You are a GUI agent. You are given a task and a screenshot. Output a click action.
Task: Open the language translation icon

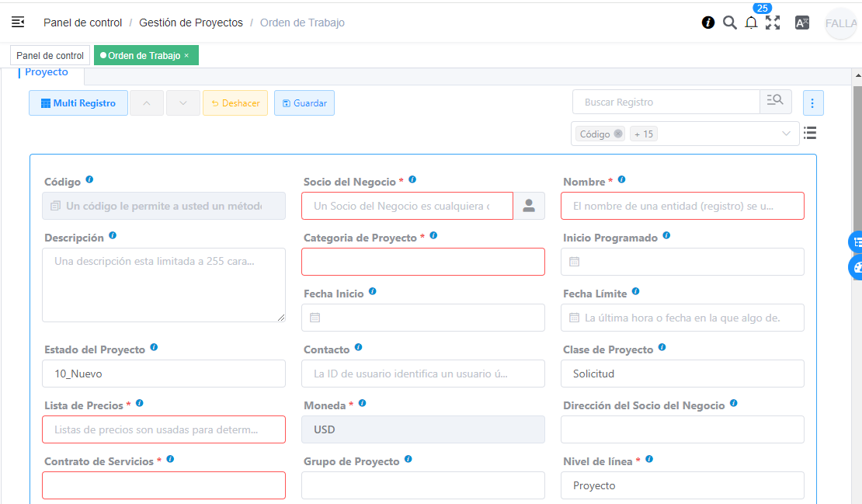tap(801, 23)
